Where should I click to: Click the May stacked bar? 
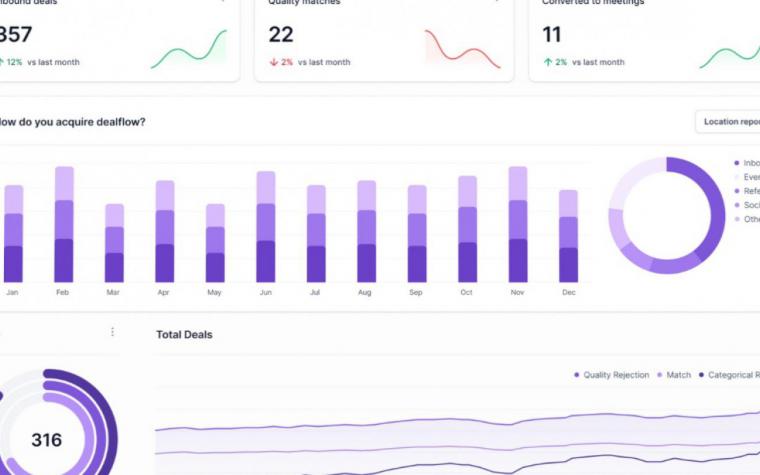point(215,243)
